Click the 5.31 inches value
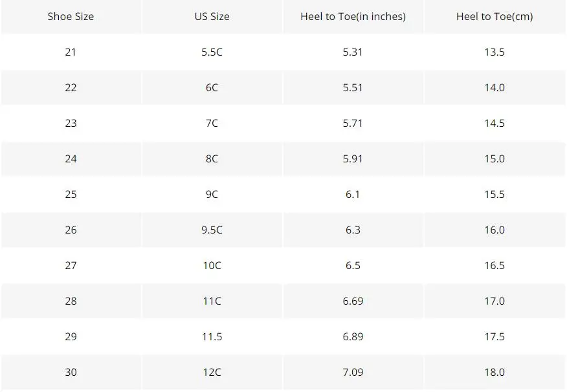 353,52
